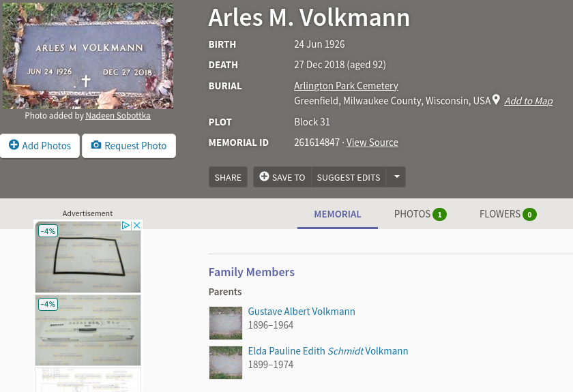This screenshot has height=392, width=573.
Task: Click the green flowers count badge
Action: click(x=529, y=214)
